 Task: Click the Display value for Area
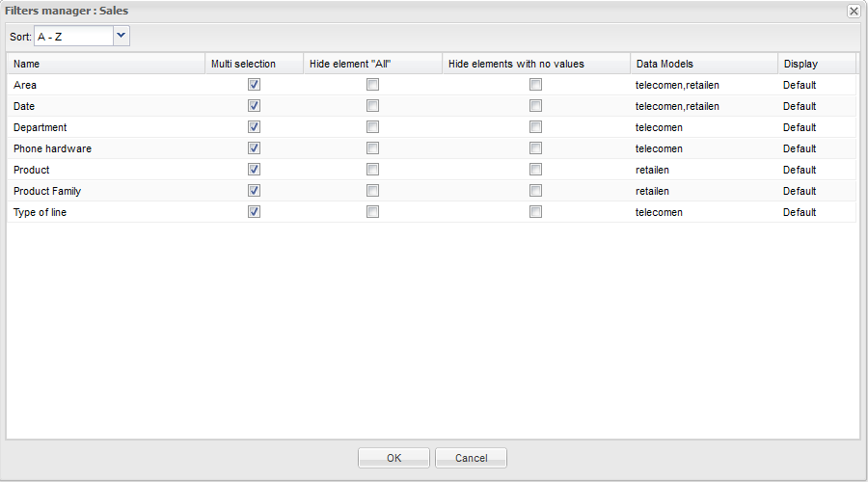point(800,85)
